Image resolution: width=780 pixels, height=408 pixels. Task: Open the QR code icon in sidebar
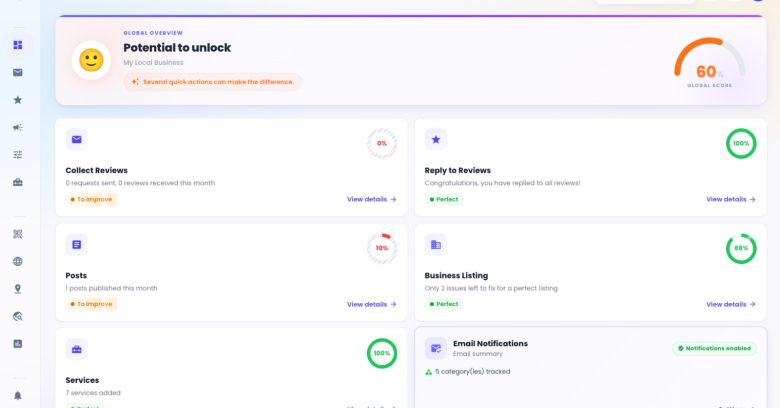click(x=18, y=234)
